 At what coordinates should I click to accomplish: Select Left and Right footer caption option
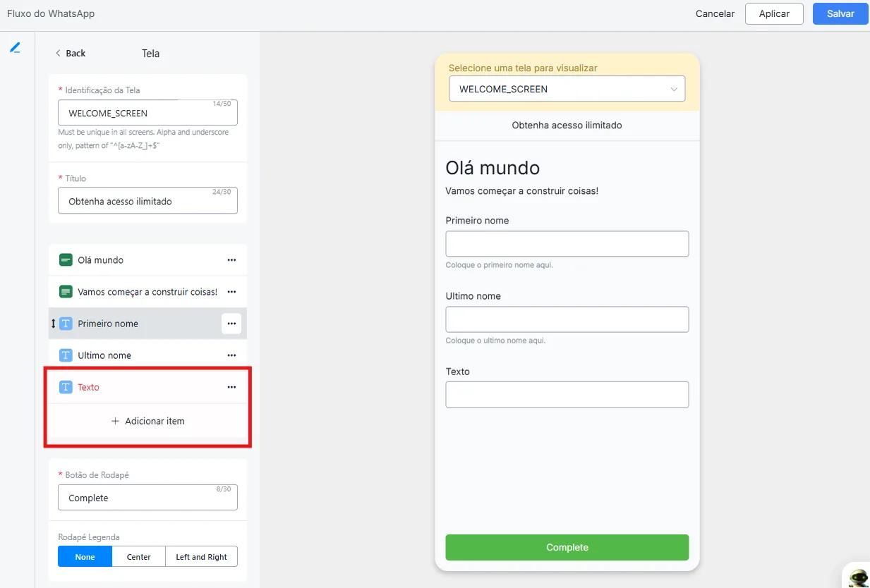tap(201, 557)
